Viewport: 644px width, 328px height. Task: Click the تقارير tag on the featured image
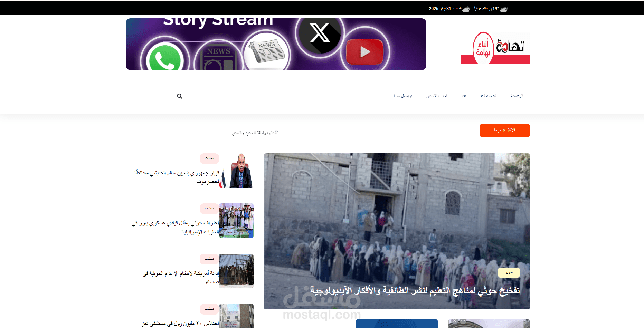pyautogui.click(x=509, y=272)
